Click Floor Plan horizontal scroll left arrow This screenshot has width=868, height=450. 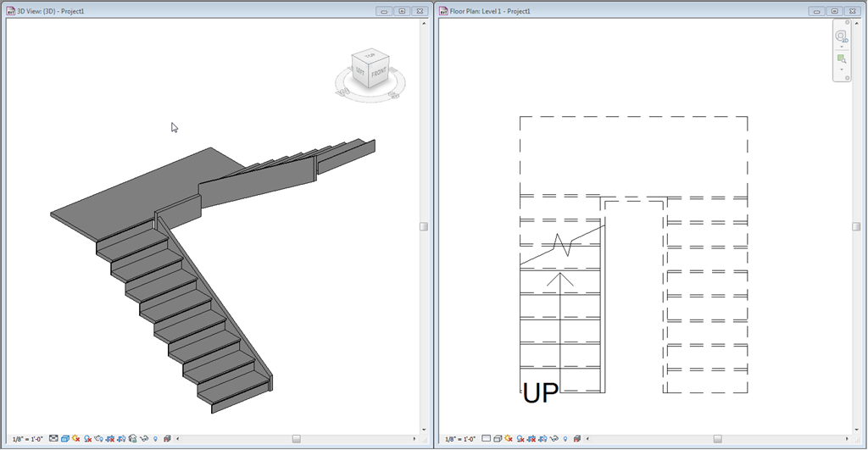[x=587, y=439]
